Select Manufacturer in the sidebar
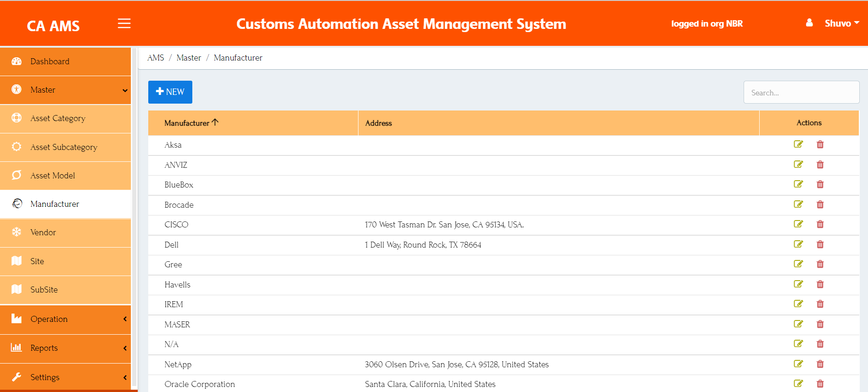Image resolution: width=868 pixels, height=392 pixels. tap(66, 204)
